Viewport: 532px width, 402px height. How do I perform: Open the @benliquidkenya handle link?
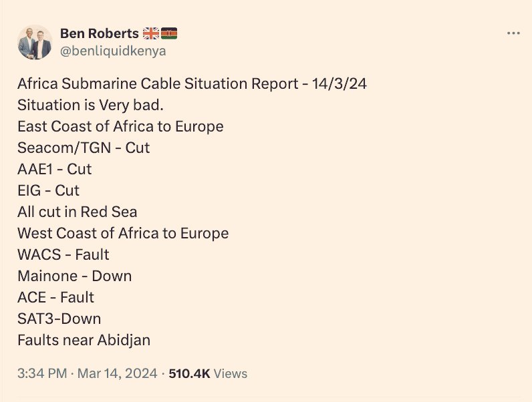pyautogui.click(x=113, y=51)
